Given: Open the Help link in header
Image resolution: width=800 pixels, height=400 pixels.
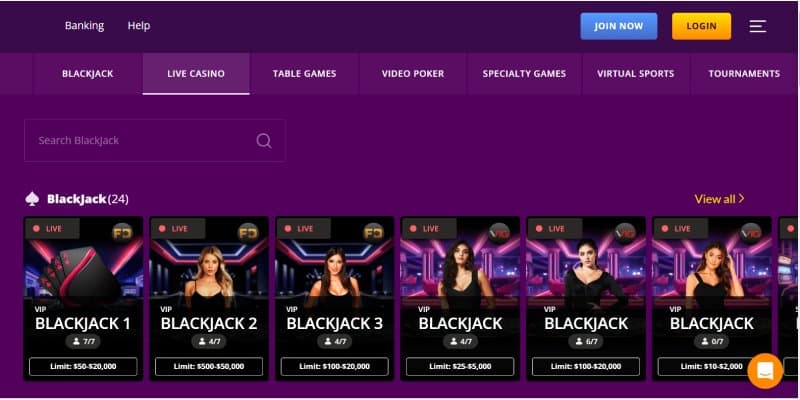Looking at the screenshot, I should (x=139, y=26).
